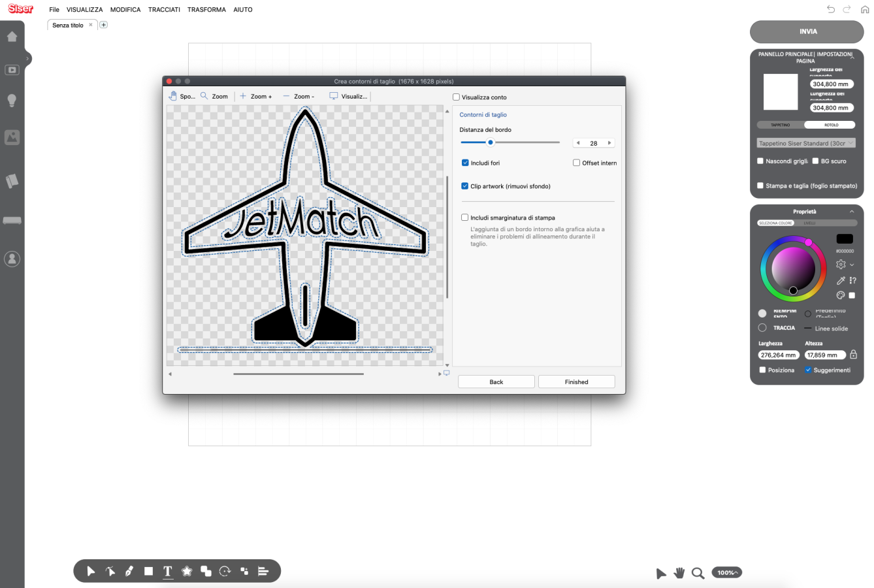Click the pointer icon near zoom controls

click(661, 574)
